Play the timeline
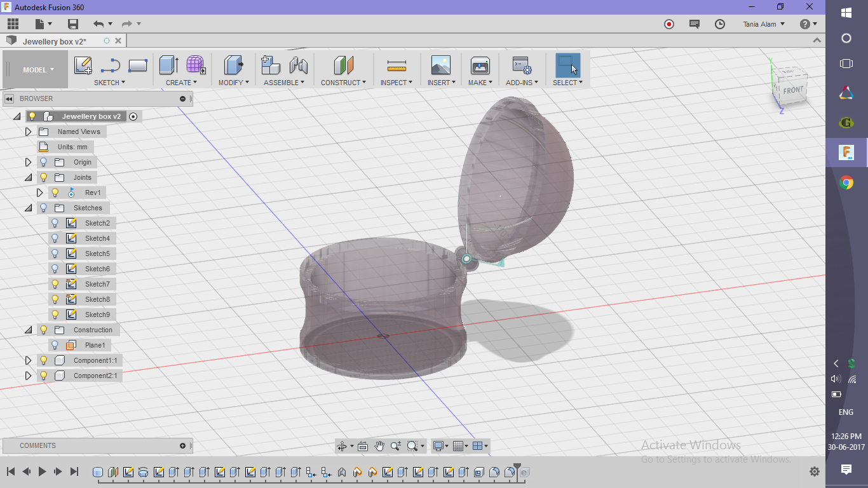 point(43,471)
